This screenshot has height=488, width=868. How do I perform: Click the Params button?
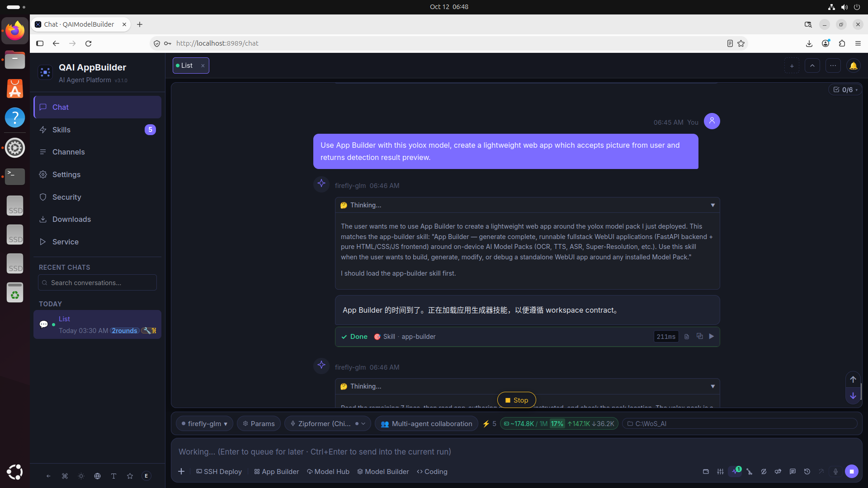[259, 423]
